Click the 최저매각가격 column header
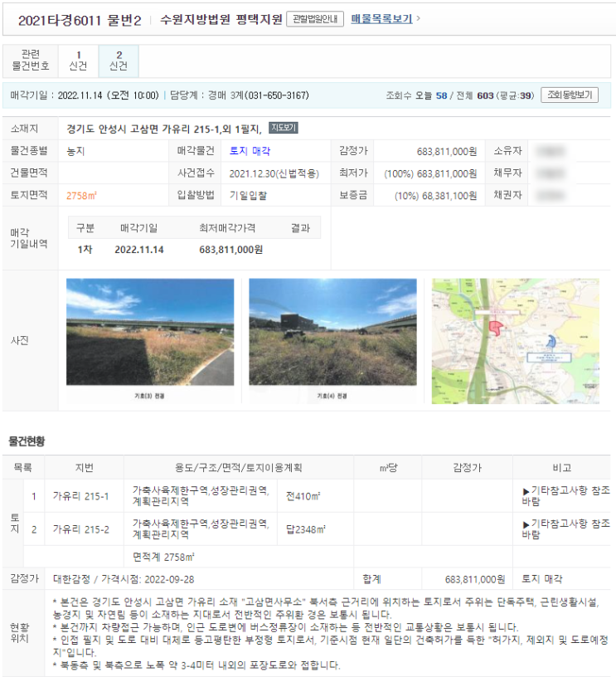 227,227
